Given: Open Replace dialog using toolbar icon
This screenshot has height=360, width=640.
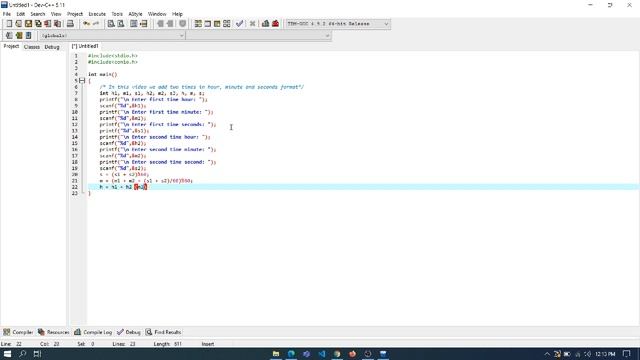Looking at the screenshot, I should [x=121, y=24].
